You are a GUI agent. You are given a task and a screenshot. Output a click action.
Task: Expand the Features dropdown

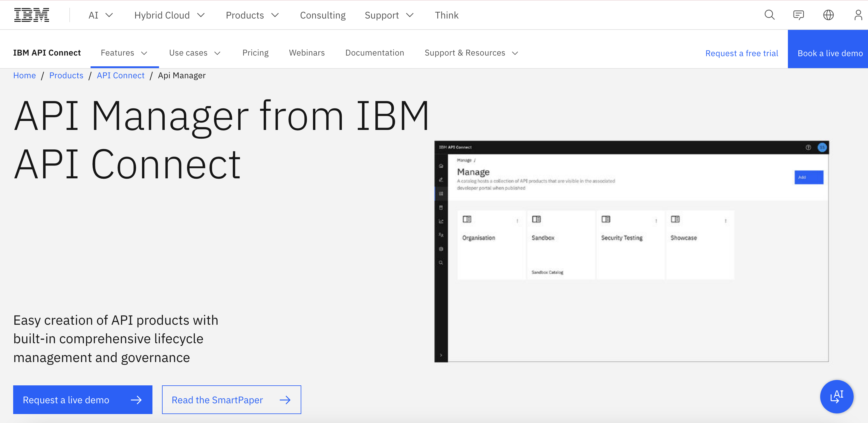pyautogui.click(x=124, y=53)
